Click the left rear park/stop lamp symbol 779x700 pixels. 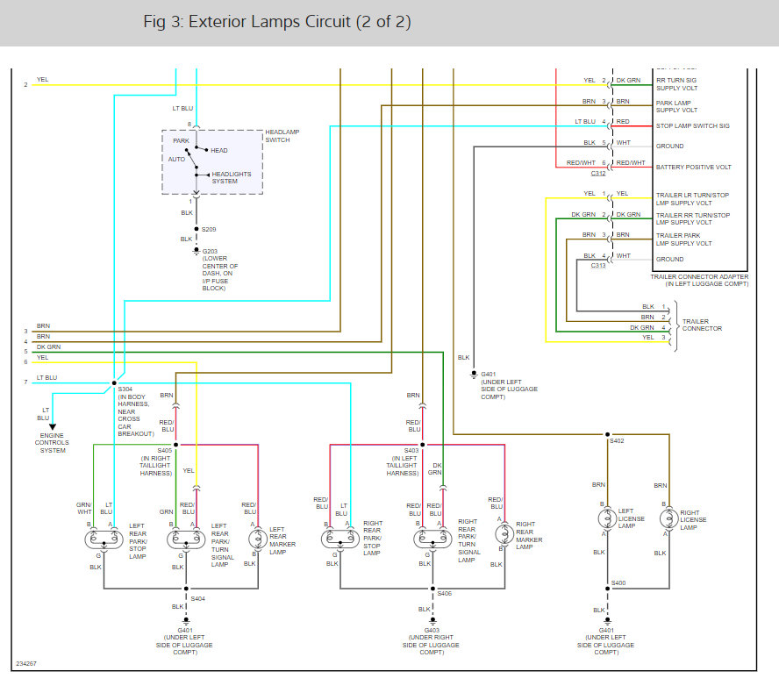(x=104, y=539)
